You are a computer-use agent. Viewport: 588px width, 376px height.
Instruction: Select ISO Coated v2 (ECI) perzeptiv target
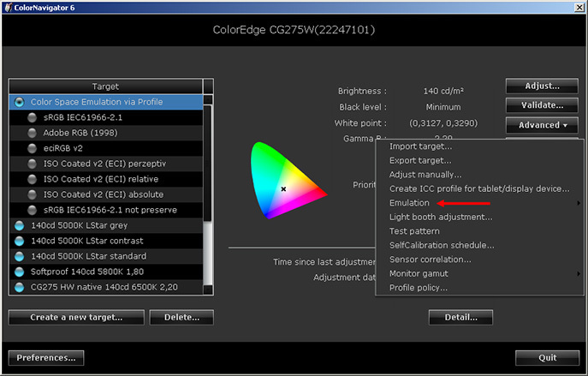click(106, 164)
